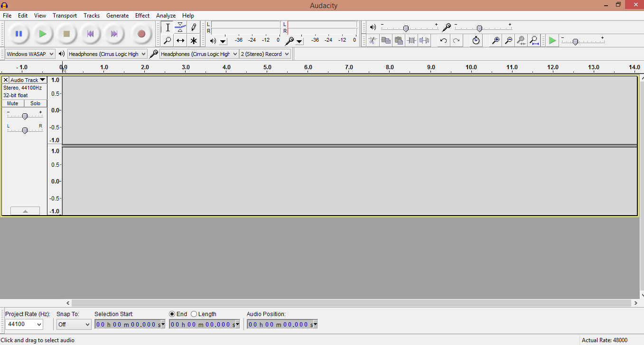This screenshot has width=644, height=345.
Task: Skip to Start of the project
Action: click(x=90, y=34)
